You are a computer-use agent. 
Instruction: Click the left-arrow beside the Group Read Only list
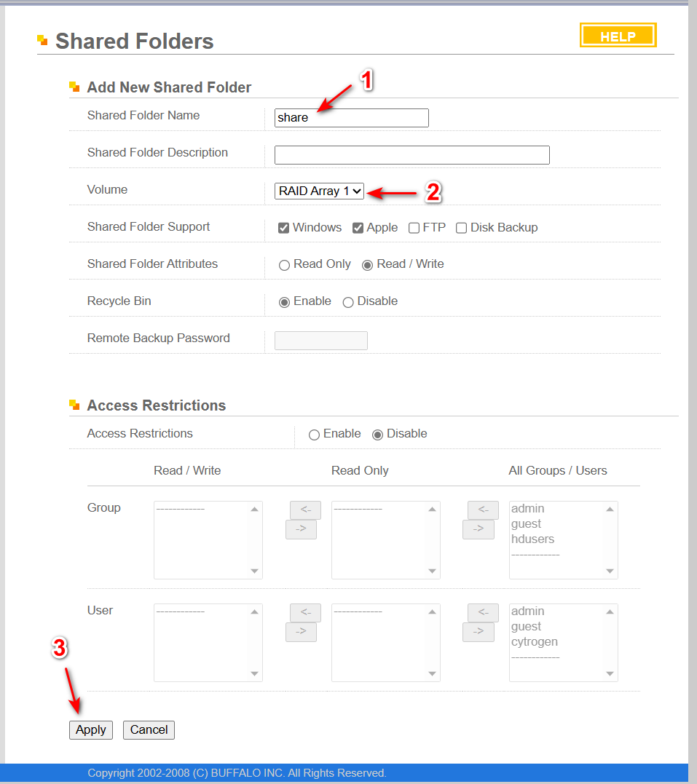[483, 510]
